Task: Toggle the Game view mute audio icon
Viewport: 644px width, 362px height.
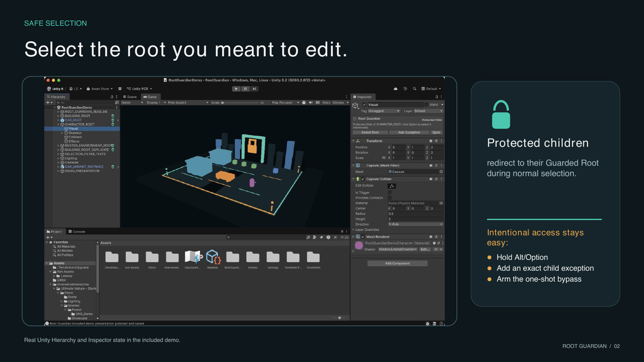Action: coord(311,102)
